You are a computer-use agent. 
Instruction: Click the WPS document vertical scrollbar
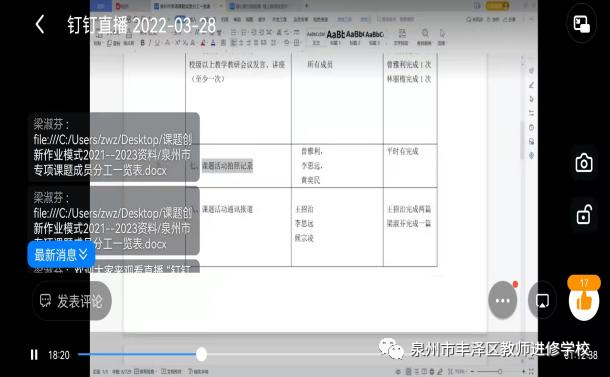[522, 140]
